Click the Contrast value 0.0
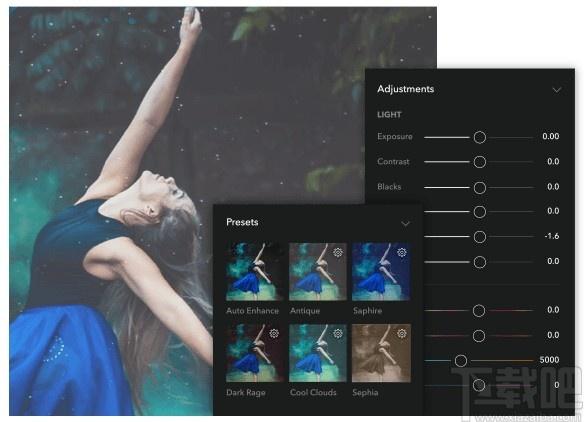Screen dimensions: 585x422 click(x=553, y=162)
